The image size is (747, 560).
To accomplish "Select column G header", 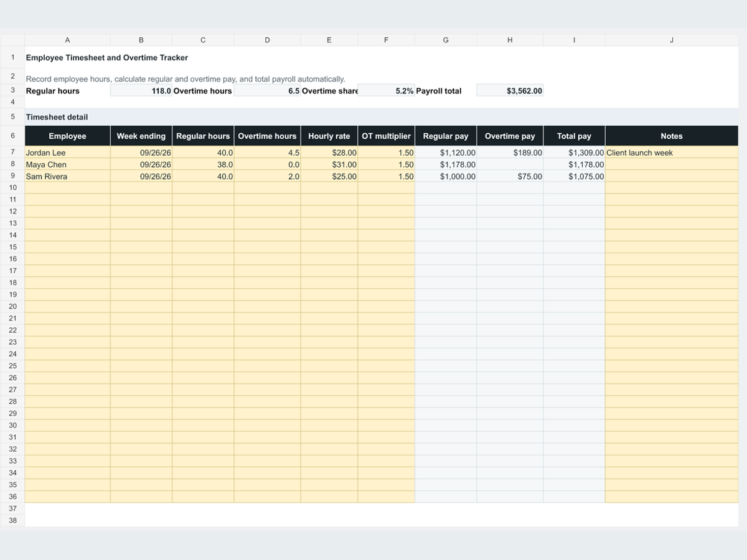I will click(446, 40).
